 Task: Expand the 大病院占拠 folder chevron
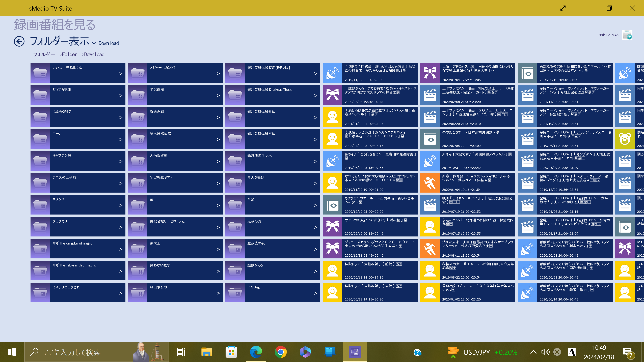(x=218, y=161)
